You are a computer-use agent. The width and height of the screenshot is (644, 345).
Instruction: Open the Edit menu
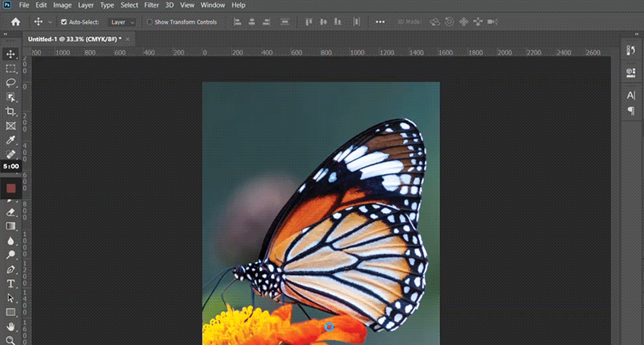tap(41, 5)
